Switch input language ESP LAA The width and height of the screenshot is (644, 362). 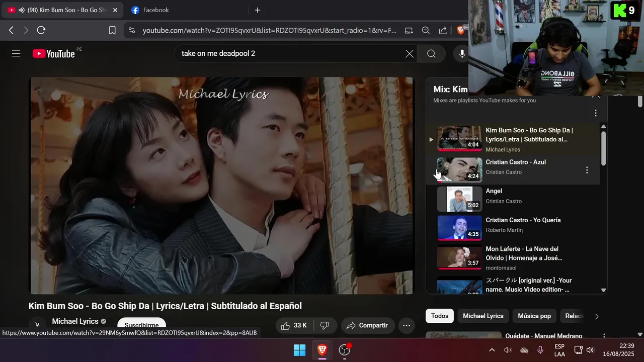[x=559, y=350]
